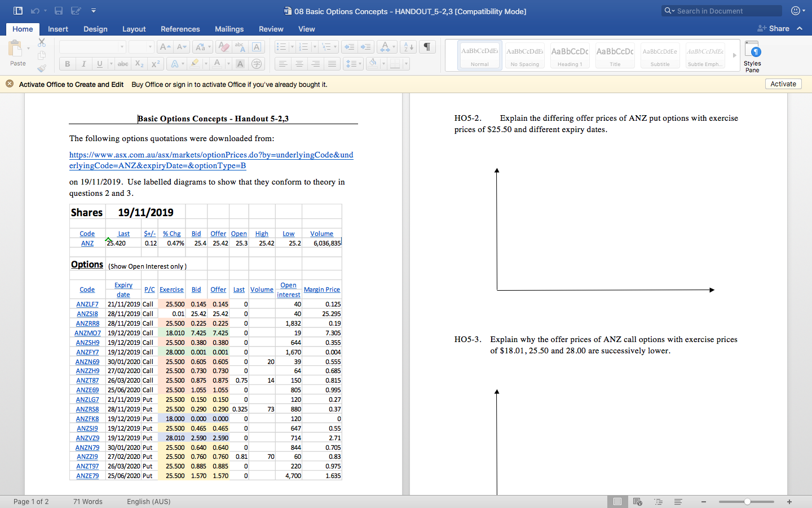Apply Superscript formatting

click(156, 64)
